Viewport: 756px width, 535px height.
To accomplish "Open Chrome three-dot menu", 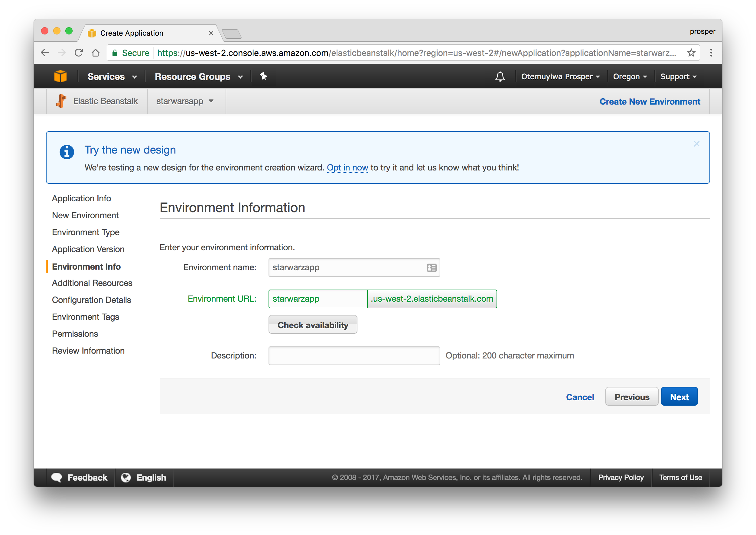I will pos(711,53).
